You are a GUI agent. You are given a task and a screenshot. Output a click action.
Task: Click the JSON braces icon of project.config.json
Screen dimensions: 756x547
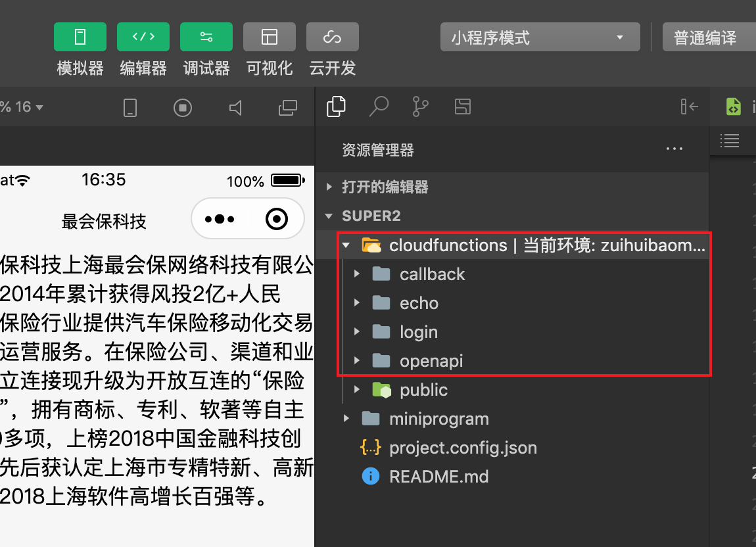tap(371, 448)
